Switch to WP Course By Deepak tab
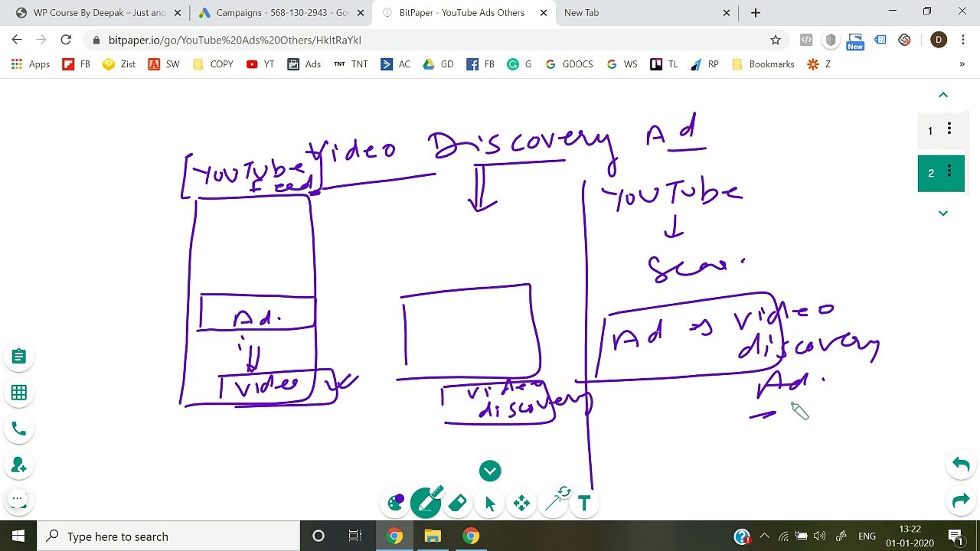The height and width of the screenshot is (551, 980). tap(90, 12)
